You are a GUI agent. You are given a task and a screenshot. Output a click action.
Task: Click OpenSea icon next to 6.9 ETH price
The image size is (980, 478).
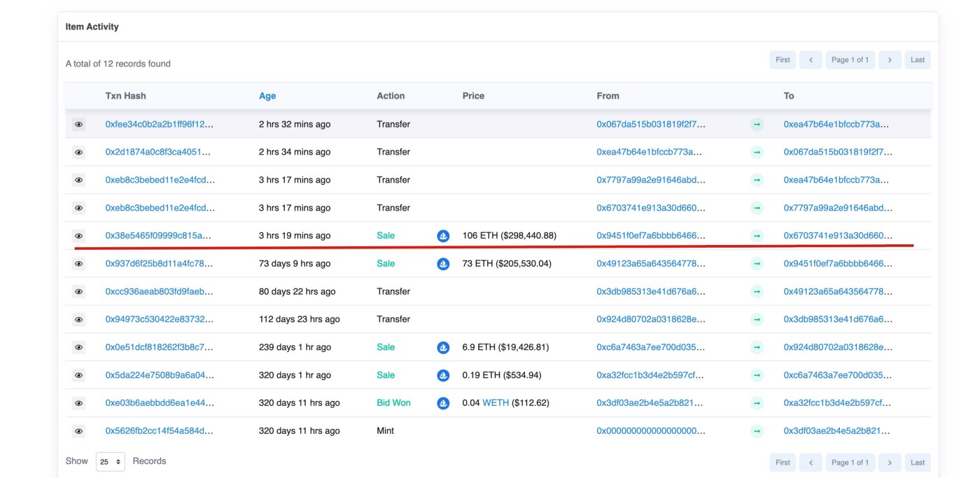click(x=443, y=347)
